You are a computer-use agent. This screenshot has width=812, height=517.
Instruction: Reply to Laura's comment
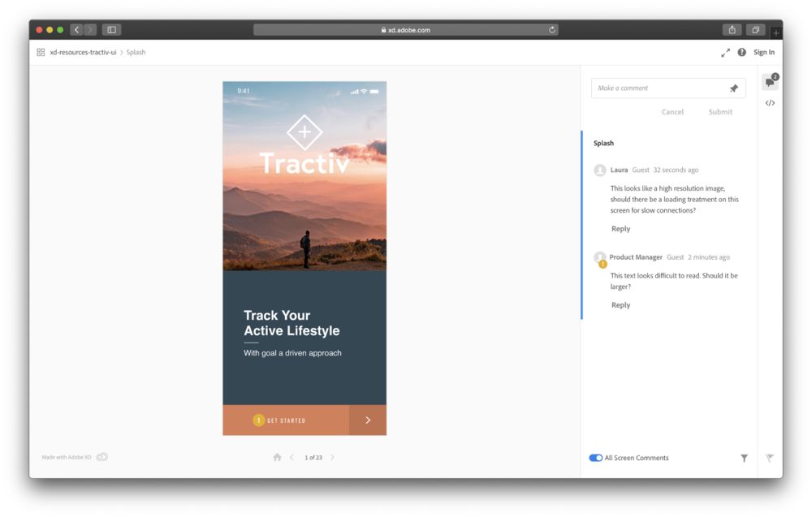(620, 228)
